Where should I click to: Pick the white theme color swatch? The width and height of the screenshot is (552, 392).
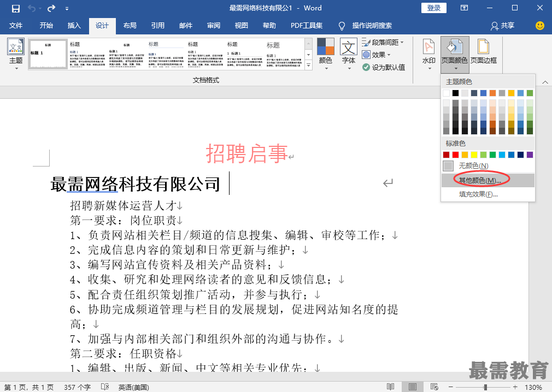click(446, 93)
